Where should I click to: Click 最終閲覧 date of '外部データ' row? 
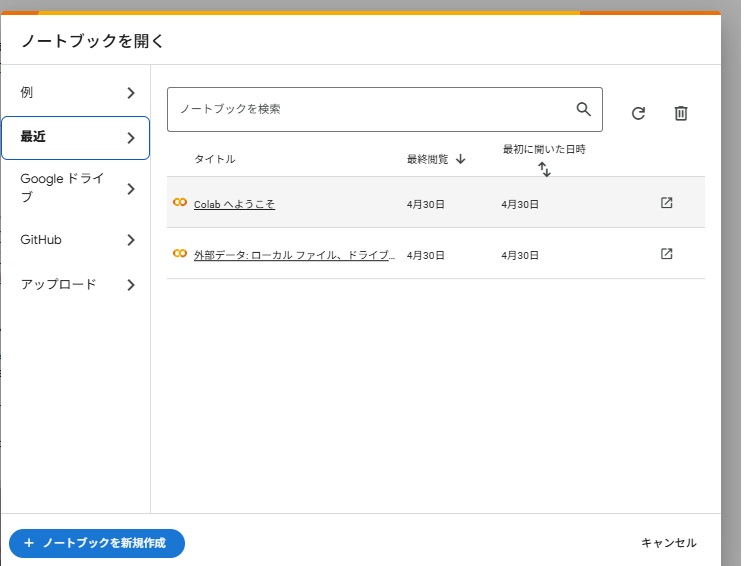point(425,255)
